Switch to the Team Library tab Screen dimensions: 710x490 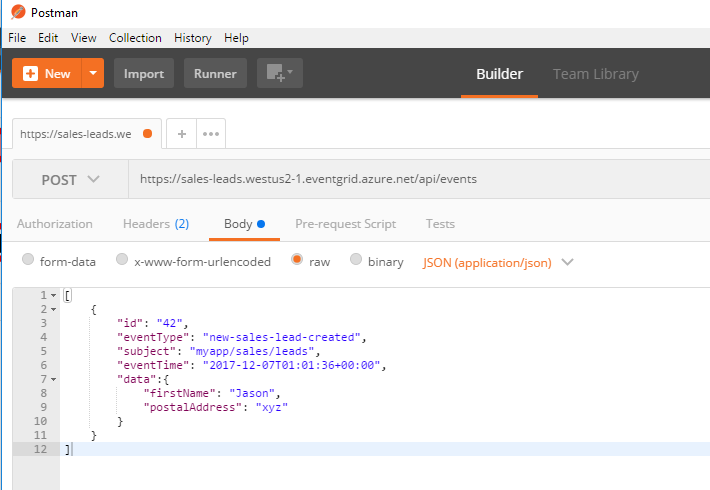tap(596, 74)
